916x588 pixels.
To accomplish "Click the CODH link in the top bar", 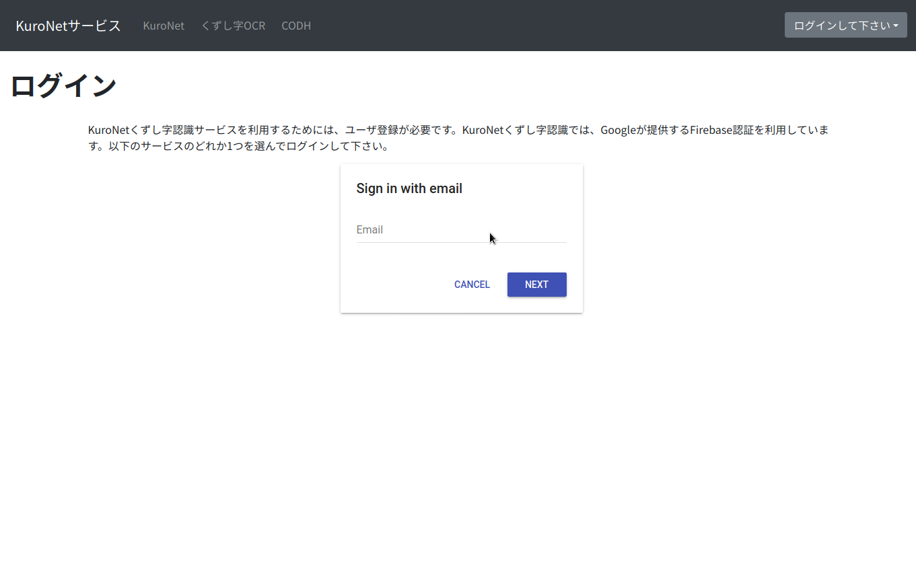I will coord(296,26).
